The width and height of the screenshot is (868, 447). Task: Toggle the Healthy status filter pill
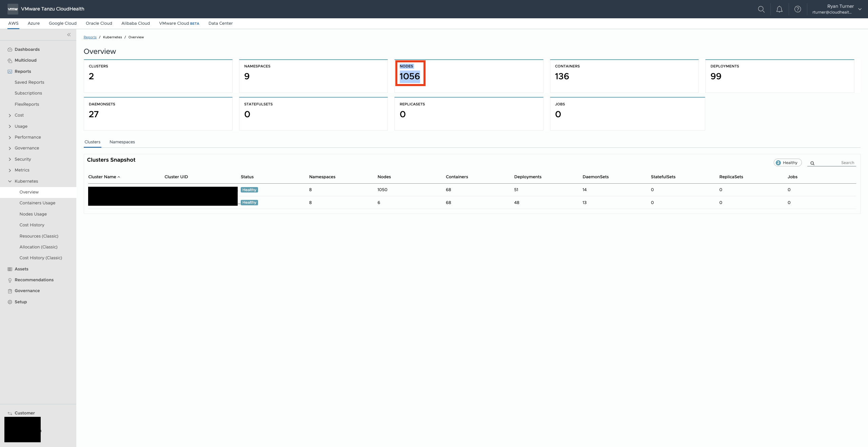click(787, 163)
